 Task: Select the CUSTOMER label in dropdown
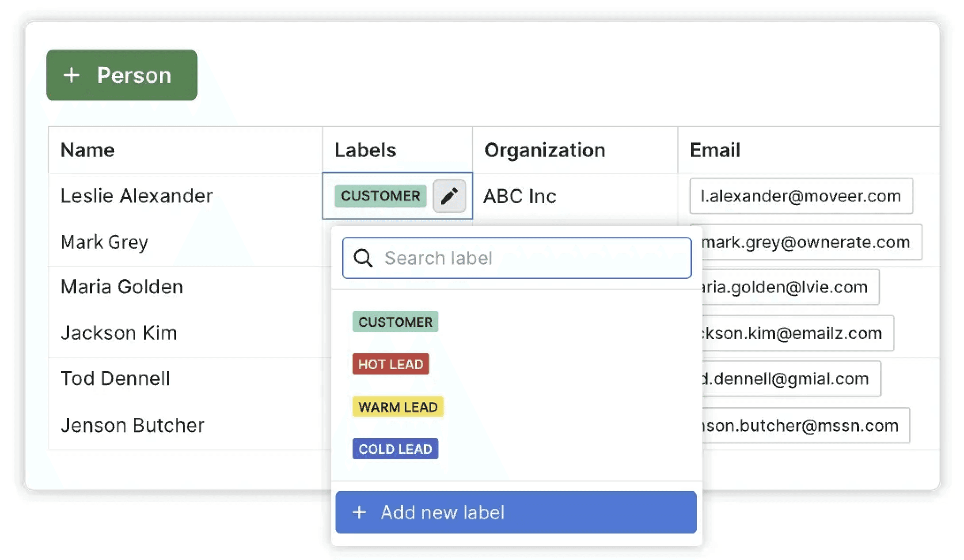(395, 322)
